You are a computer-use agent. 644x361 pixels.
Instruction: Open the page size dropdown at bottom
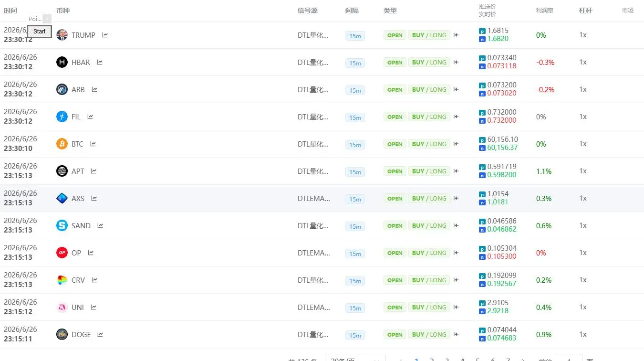coord(355,358)
